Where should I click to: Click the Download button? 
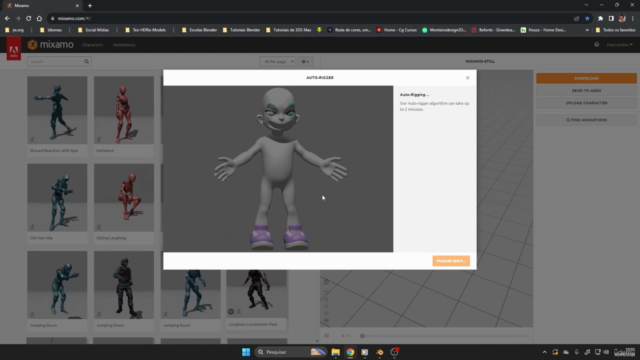586,78
